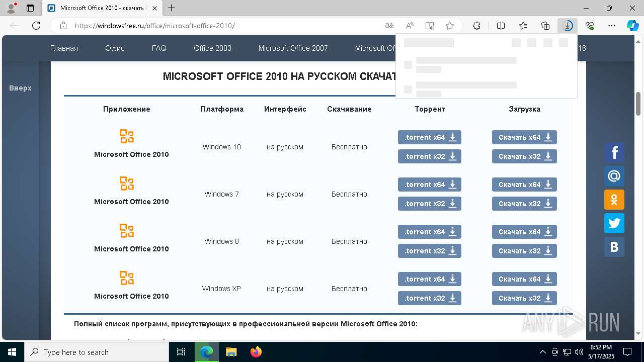Viewport: 644px width, 362px height.
Task: Open Офис menu item
Action: tap(115, 48)
